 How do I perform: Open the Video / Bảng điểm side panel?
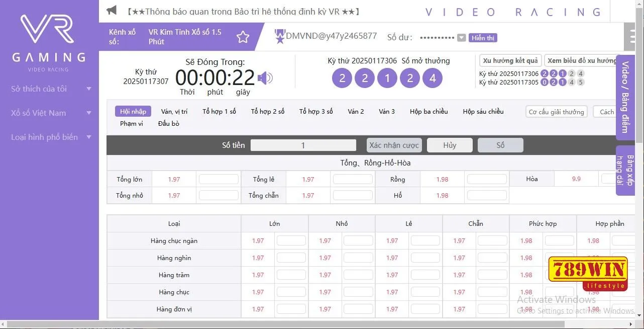tap(624, 97)
